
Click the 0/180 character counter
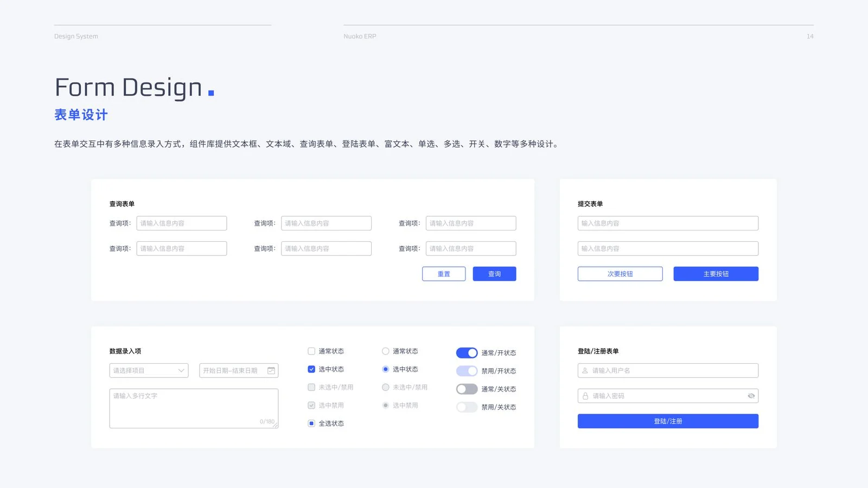pos(267,422)
